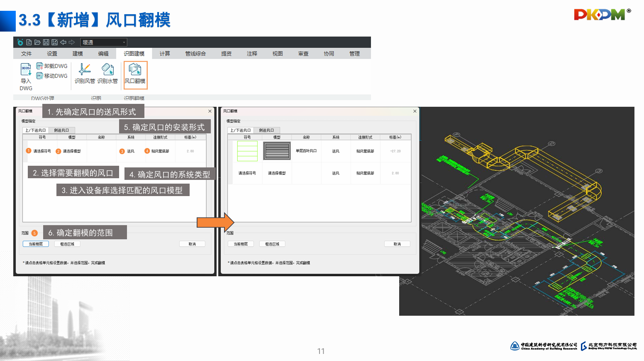644x361 pixels.
Task: Launch the 识别风管 duct recognition tool
Action: coord(85,74)
